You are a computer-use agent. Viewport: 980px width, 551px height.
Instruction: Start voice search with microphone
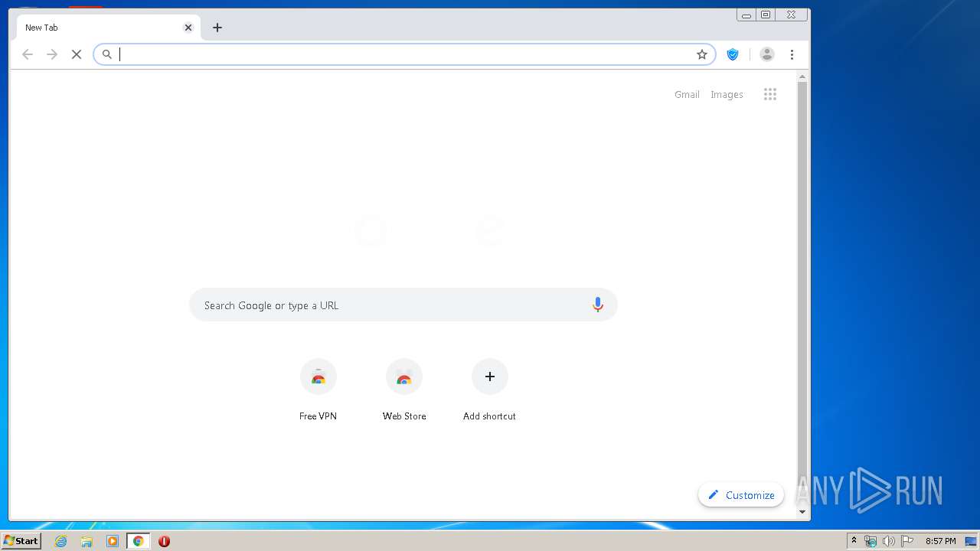point(598,305)
